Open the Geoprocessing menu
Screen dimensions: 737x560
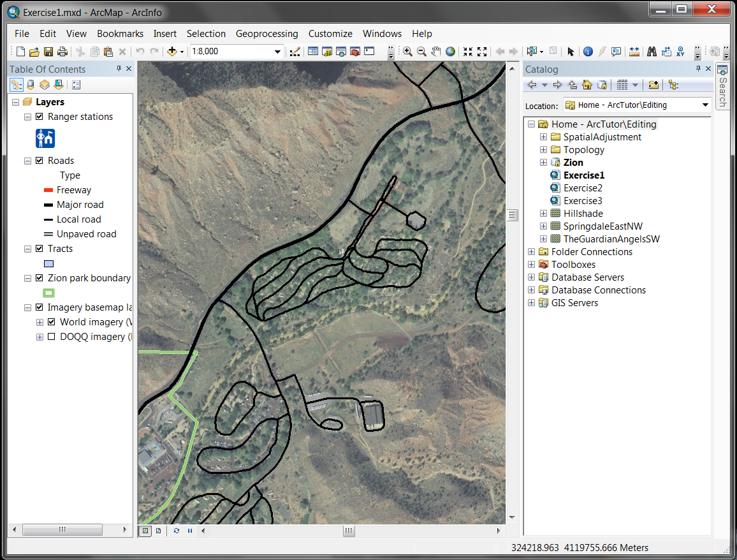click(x=267, y=33)
